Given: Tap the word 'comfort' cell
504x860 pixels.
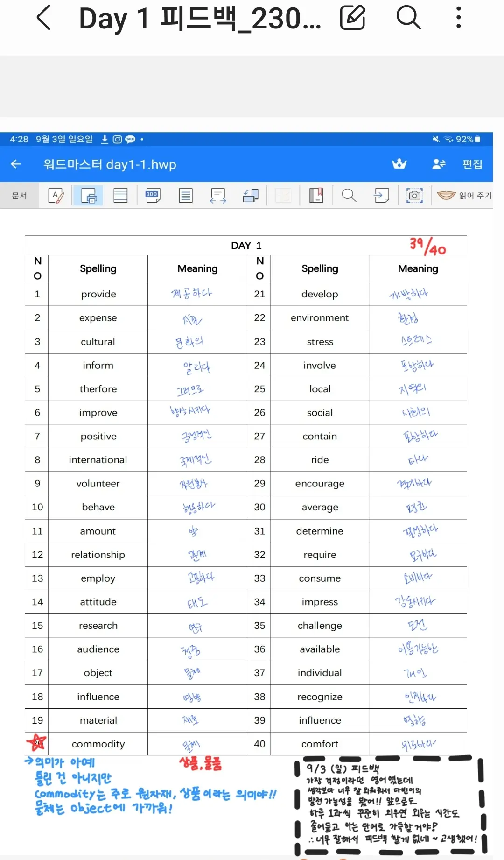Looking at the screenshot, I should point(320,744).
